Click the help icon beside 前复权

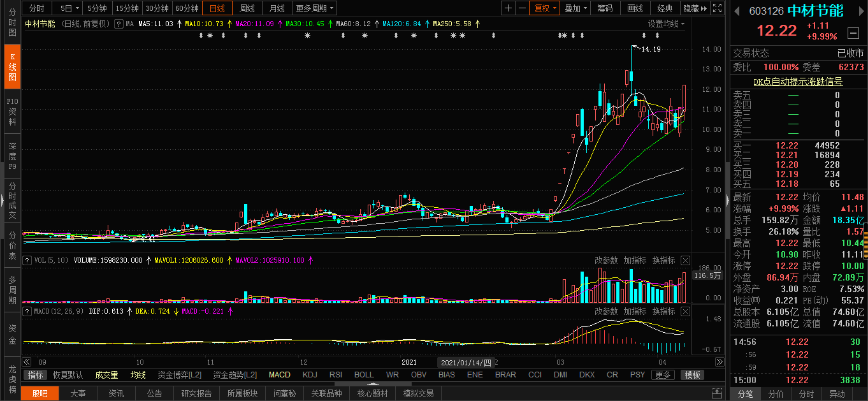pyautogui.click(x=118, y=24)
